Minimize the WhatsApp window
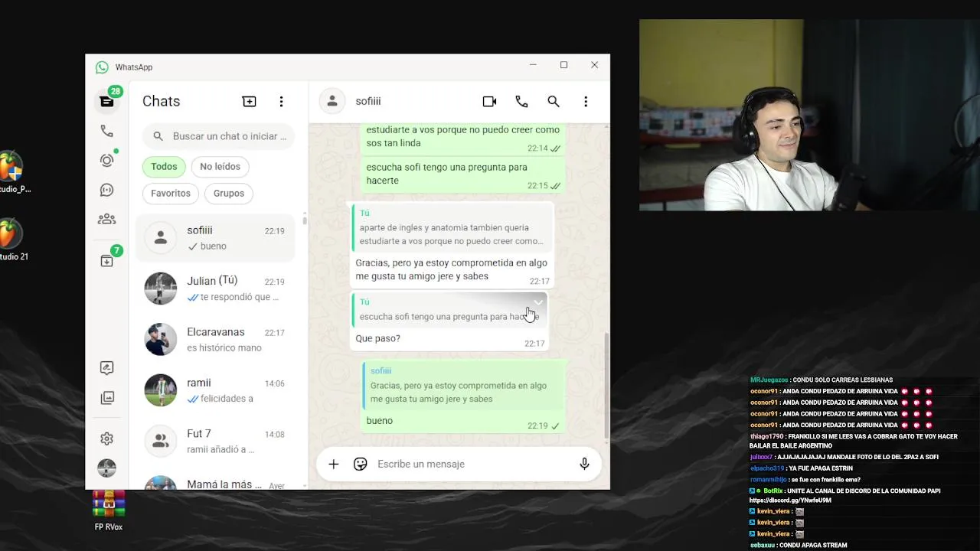This screenshot has height=551, width=980. click(x=533, y=65)
